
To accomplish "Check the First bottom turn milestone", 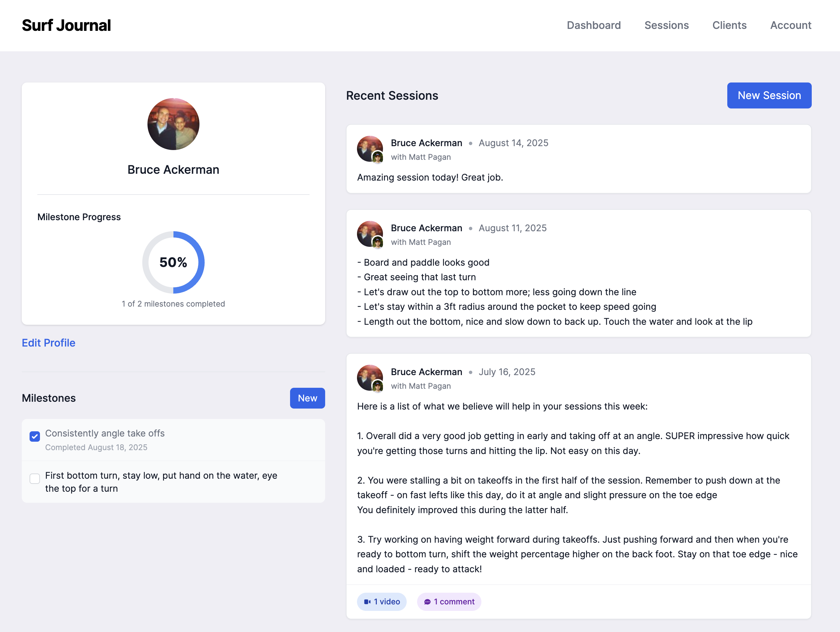I will (35, 479).
